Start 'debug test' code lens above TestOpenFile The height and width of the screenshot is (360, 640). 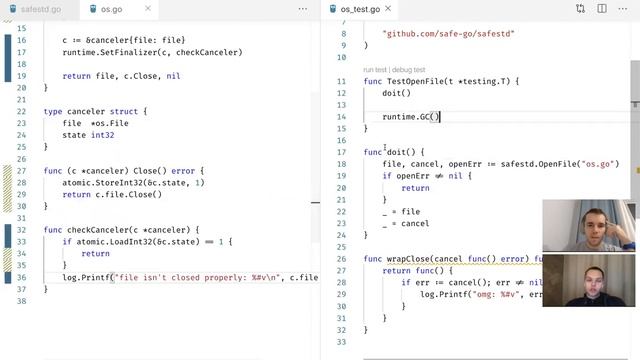(408, 70)
